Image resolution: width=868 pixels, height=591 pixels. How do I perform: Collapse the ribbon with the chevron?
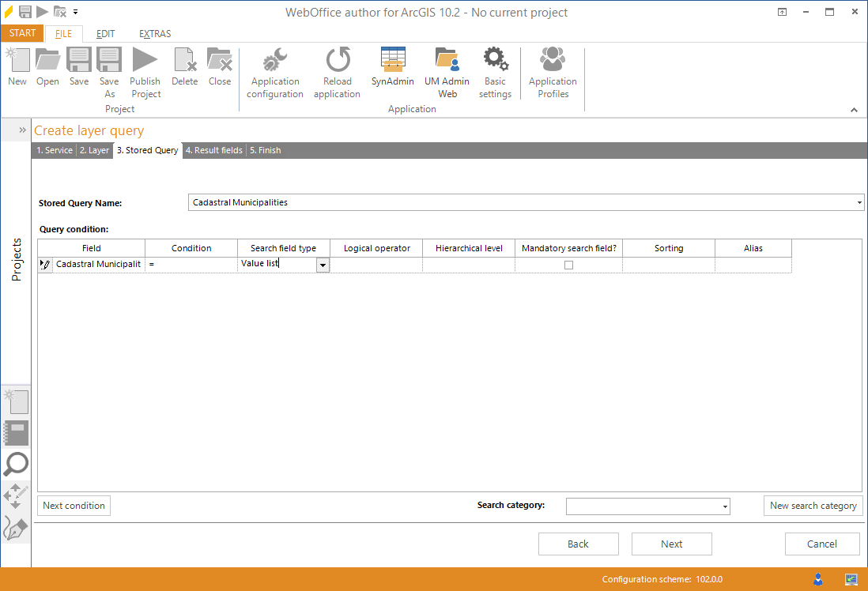pyautogui.click(x=854, y=110)
